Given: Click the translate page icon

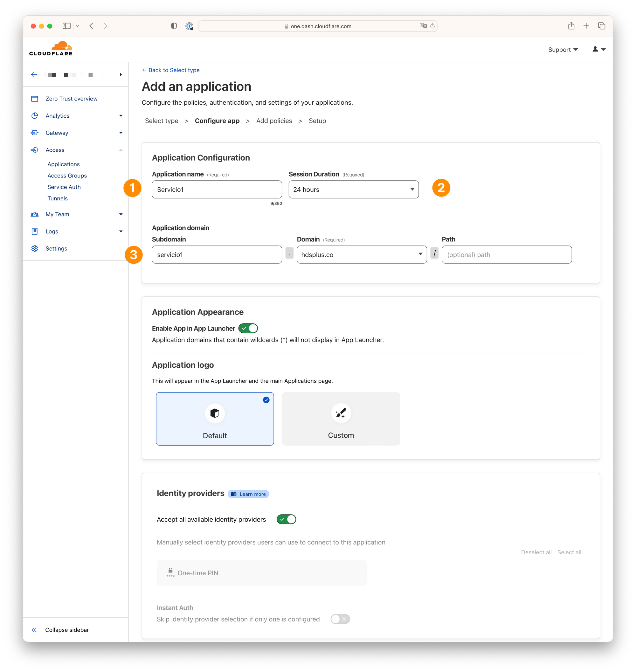Looking at the screenshot, I should [423, 26].
